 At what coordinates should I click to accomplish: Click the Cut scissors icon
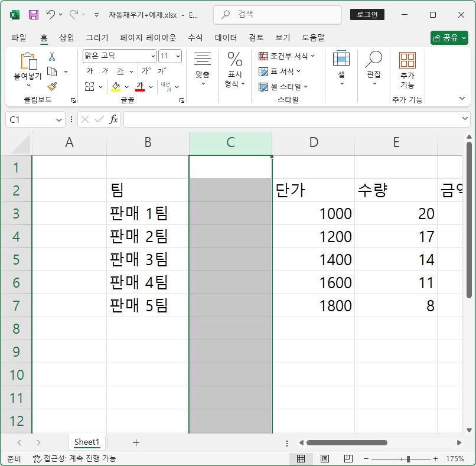52,56
